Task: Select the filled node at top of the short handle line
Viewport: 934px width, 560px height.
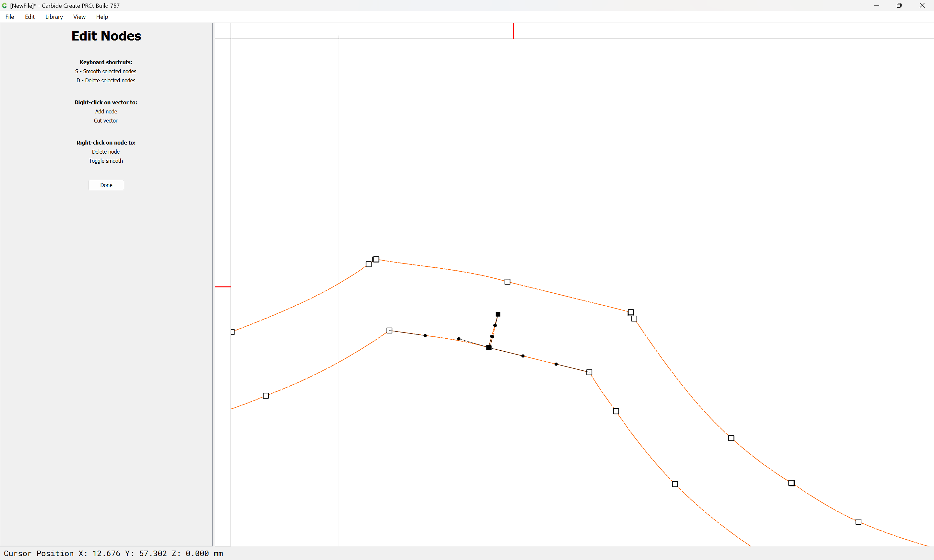Action: (498, 314)
